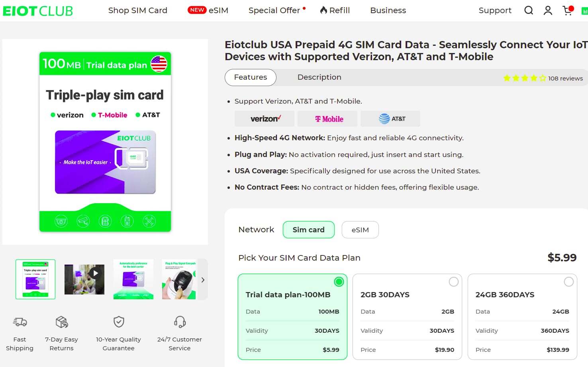588x367 pixels.
Task: Click the EIOTCLUB logo
Action: (38, 11)
